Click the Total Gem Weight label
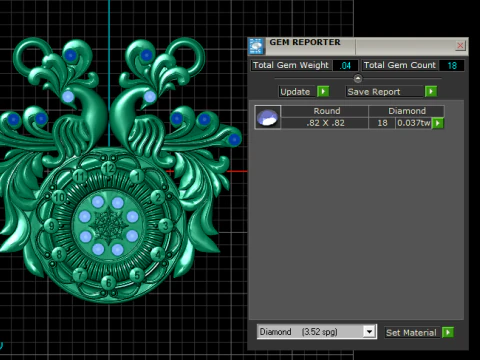 pyautogui.click(x=291, y=65)
